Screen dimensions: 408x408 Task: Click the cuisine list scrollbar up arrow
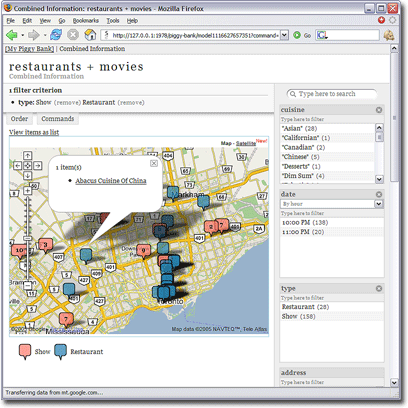tap(379, 127)
